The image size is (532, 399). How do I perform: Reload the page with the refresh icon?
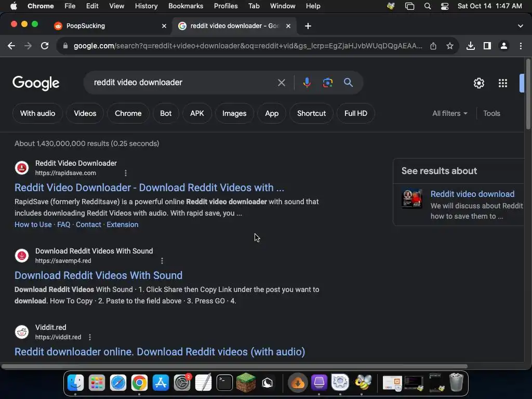click(45, 46)
